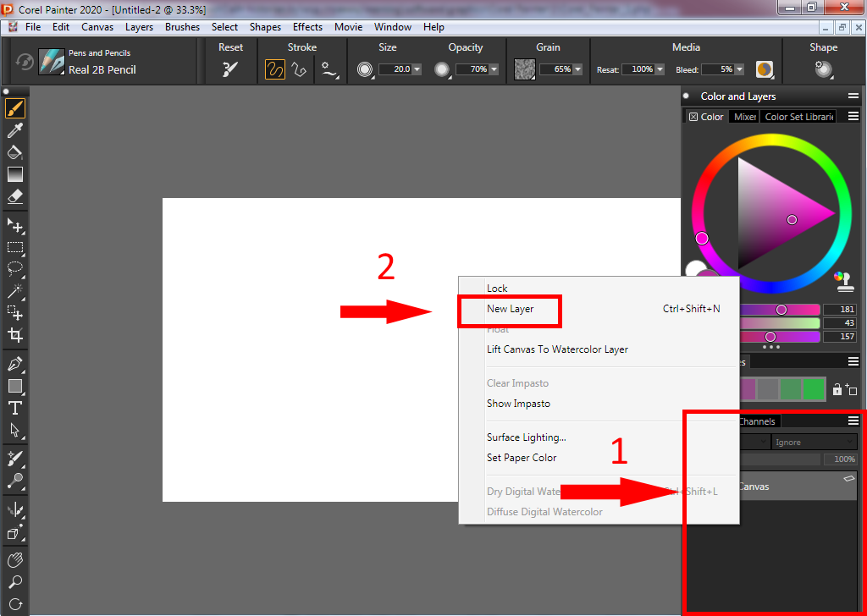Viewport: 867px width, 616px height.
Task: Select the Lasso selection tool
Action: click(x=14, y=269)
